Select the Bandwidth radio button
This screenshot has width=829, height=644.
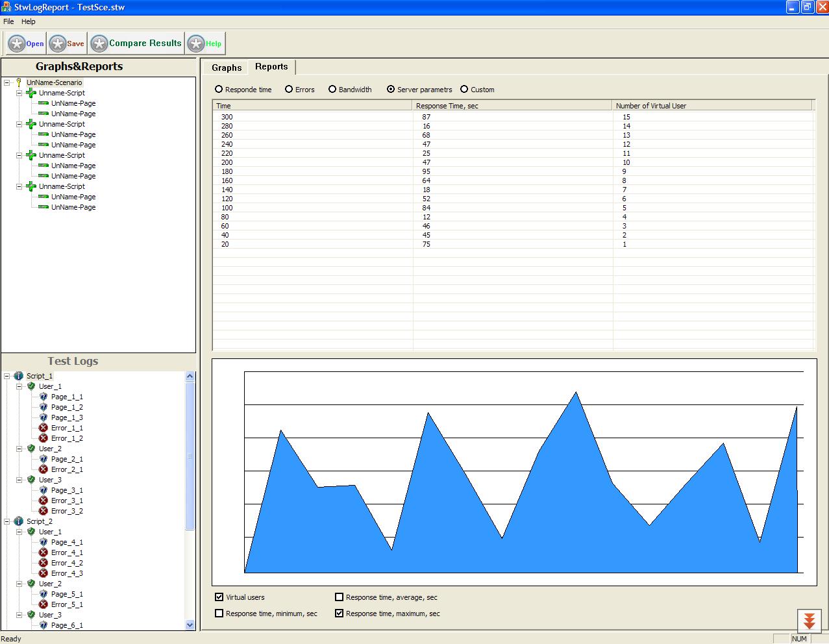pyautogui.click(x=332, y=90)
